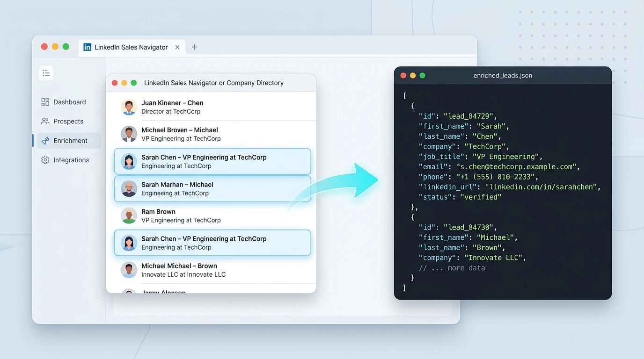Switch to the LinkedIn Sales Navigator tab
This screenshot has width=644, height=359.
pyautogui.click(x=132, y=47)
